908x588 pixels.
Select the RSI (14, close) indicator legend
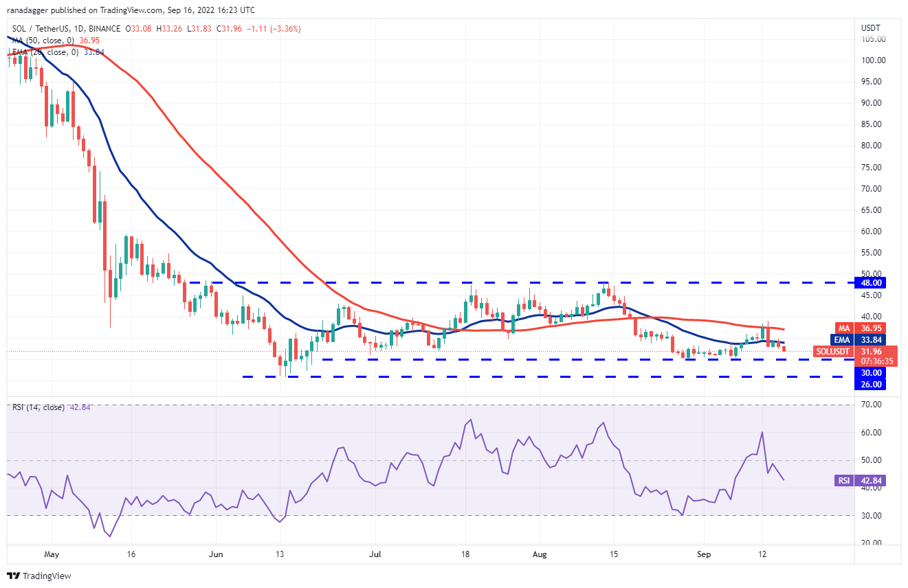[x=38, y=407]
